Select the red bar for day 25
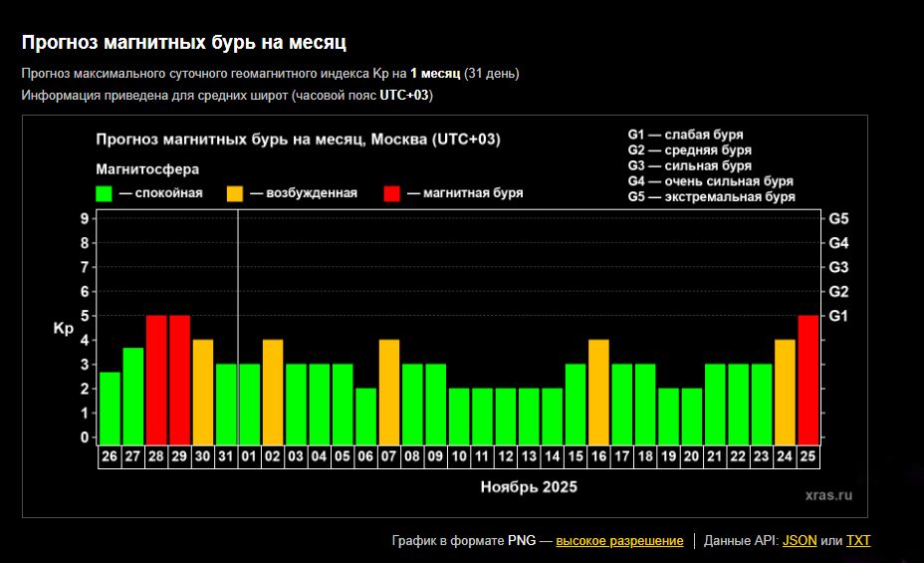 point(808,380)
